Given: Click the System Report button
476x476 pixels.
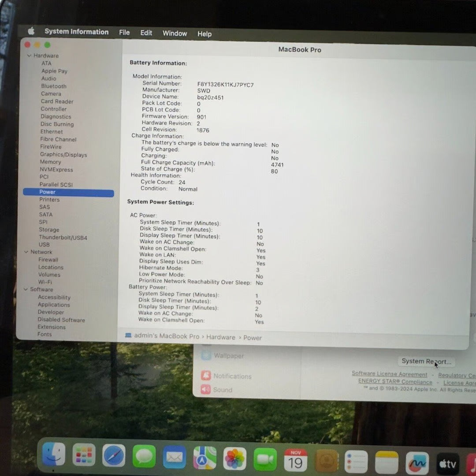Looking at the screenshot, I should pyautogui.click(x=426, y=361).
